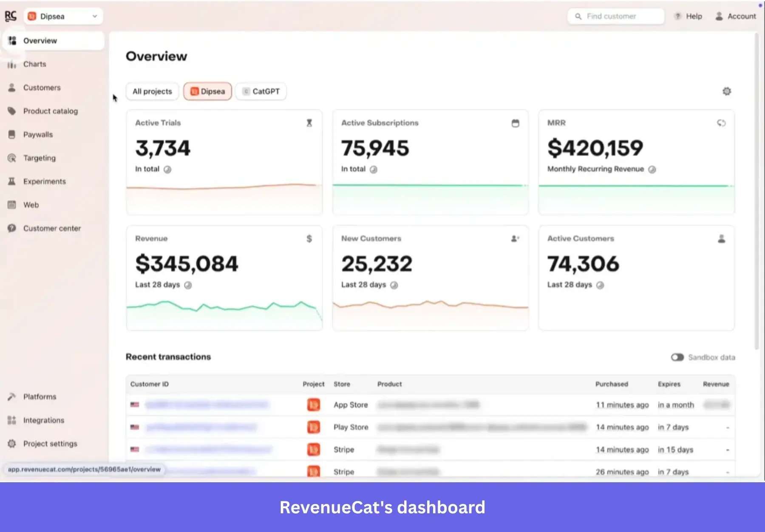Open the customer ID link in Play Store row

point(201,427)
